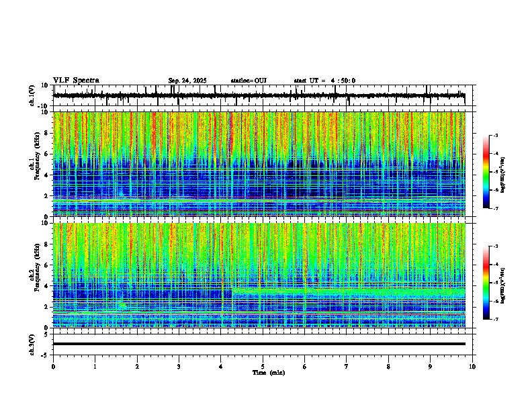Click the ch.3(V) axis label

[32, 345]
